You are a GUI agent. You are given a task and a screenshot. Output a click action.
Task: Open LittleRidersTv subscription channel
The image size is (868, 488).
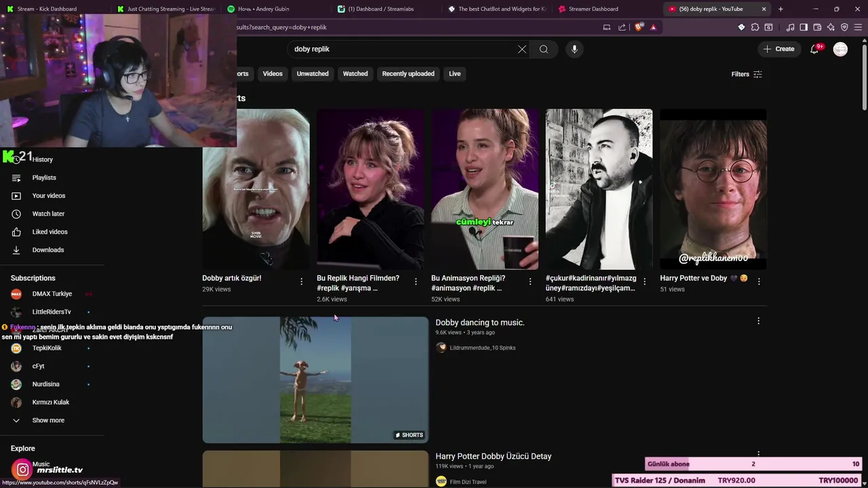pos(52,312)
